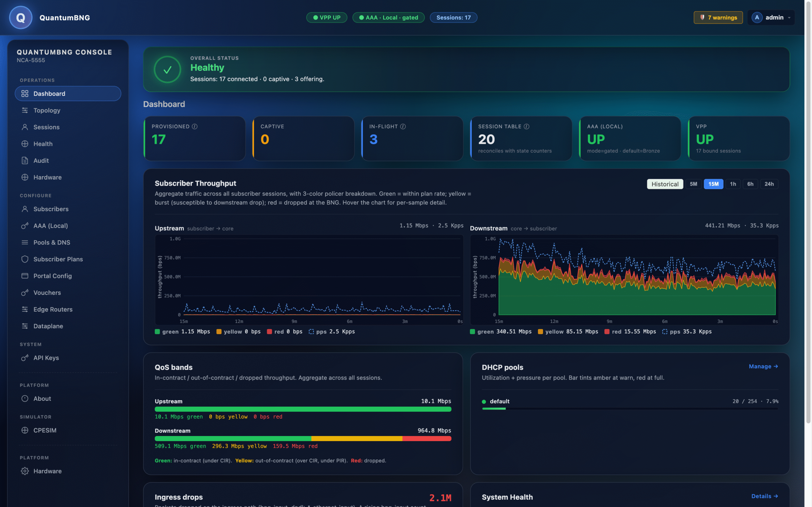Click the default pool utilization bar
Viewport: 812px width, 507px height.
pyautogui.click(x=630, y=408)
